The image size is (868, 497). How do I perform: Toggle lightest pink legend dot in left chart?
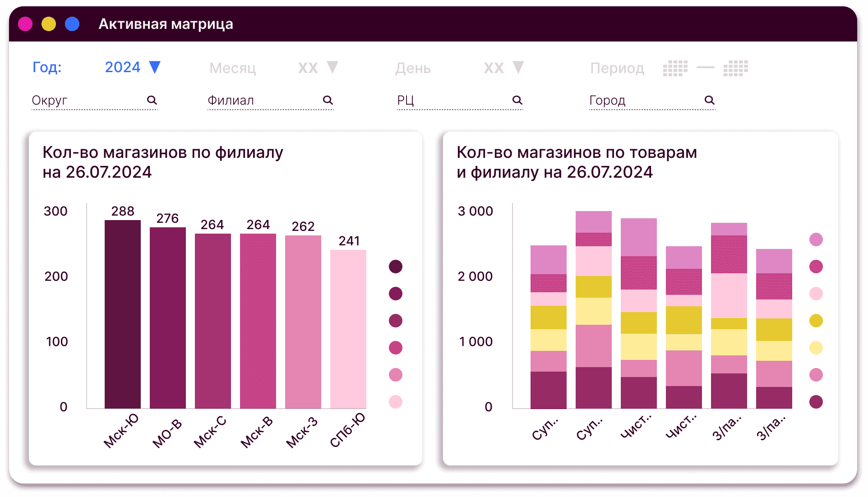(396, 402)
